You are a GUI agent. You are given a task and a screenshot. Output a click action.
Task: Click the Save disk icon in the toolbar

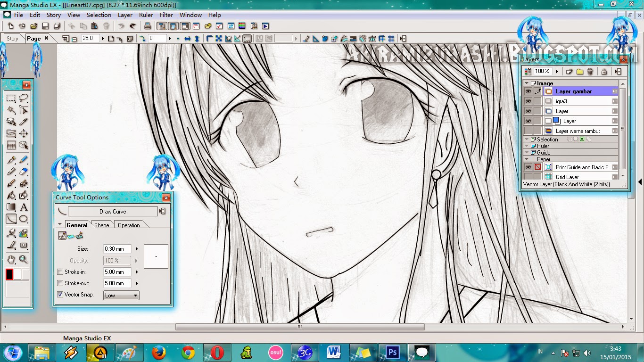pos(45,26)
